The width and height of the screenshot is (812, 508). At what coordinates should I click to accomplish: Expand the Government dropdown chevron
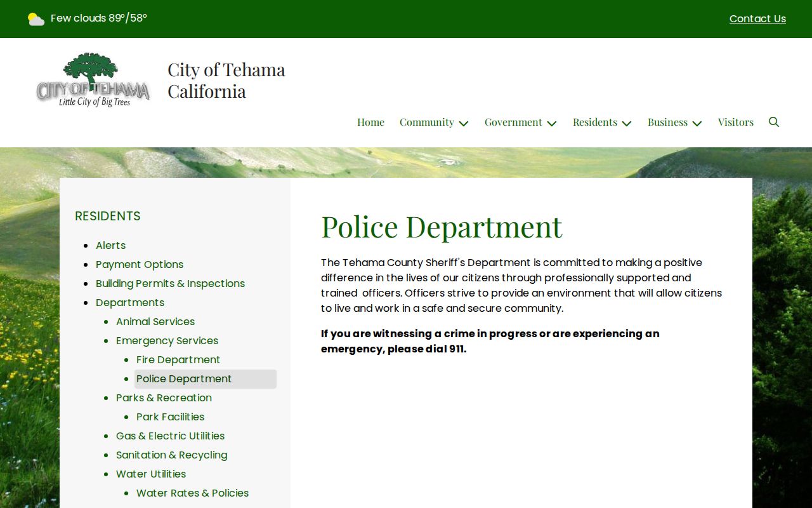pos(552,123)
